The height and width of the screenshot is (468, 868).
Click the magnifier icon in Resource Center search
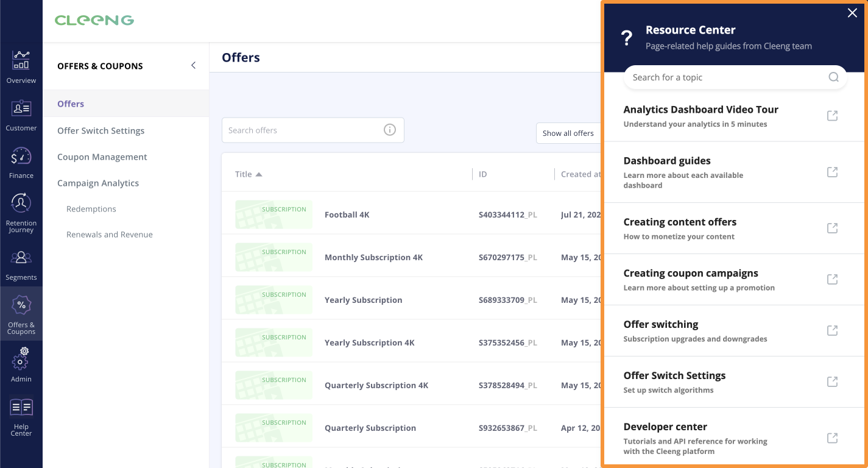[834, 77]
